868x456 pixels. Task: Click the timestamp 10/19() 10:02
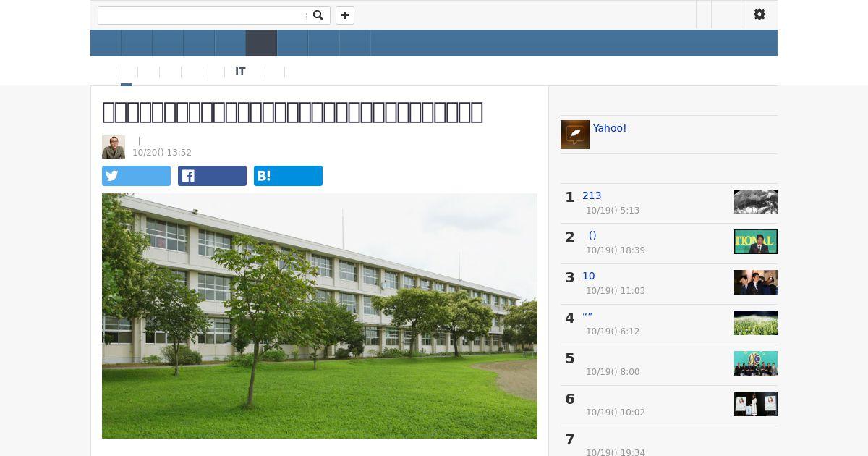pyautogui.click(x=616, y=413)
